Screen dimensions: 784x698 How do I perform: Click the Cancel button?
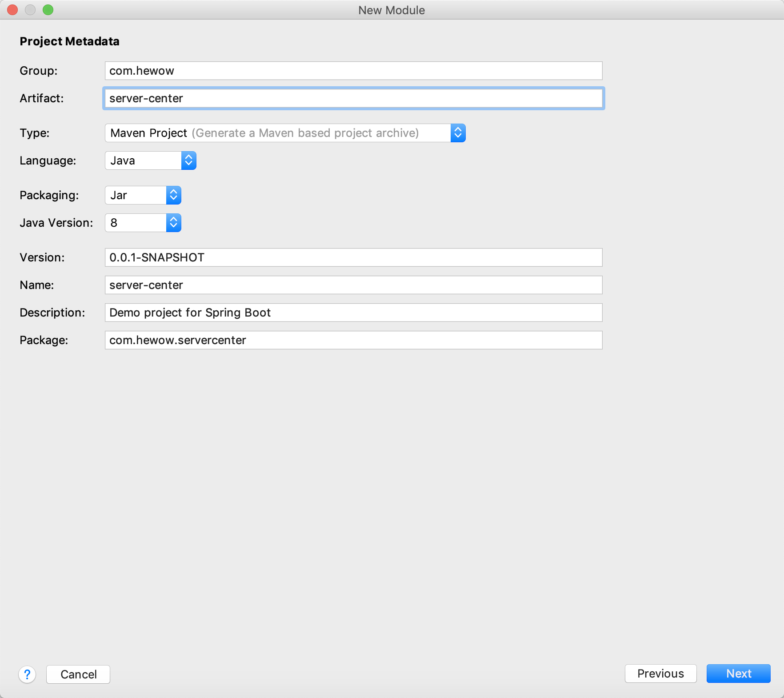click(x=78, y=674)
